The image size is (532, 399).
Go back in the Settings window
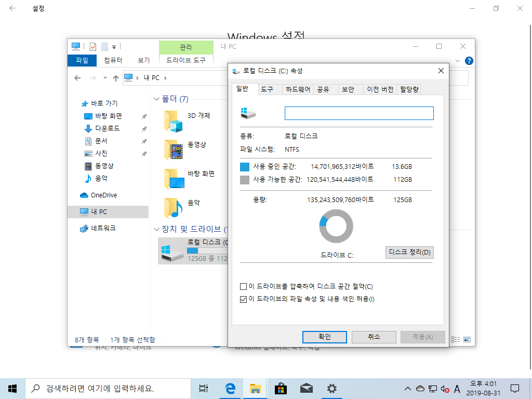coord(12,8)
